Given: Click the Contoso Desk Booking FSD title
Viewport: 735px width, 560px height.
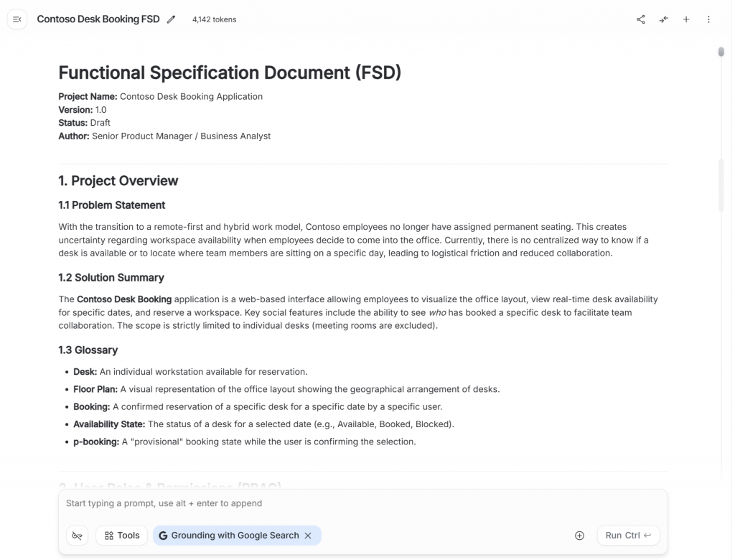Looking at the screenshot, I should click(x=98, y=19).
